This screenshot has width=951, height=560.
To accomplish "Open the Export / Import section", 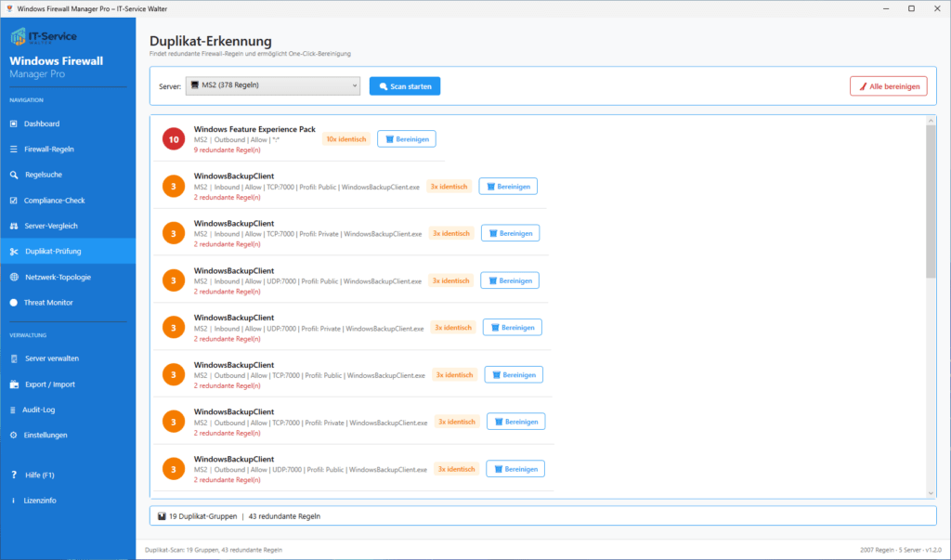I will (x=56, y=384).
